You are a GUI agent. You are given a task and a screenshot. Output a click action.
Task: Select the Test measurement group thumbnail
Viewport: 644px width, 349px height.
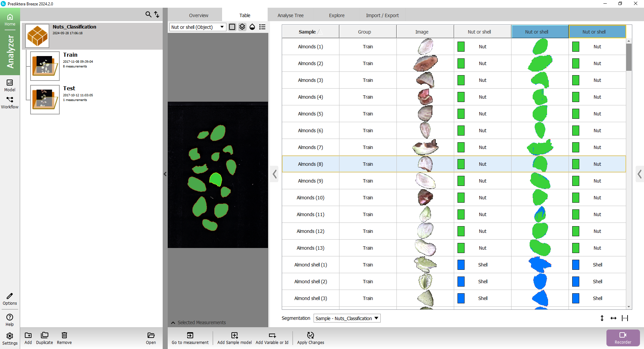tap(45, 100)
